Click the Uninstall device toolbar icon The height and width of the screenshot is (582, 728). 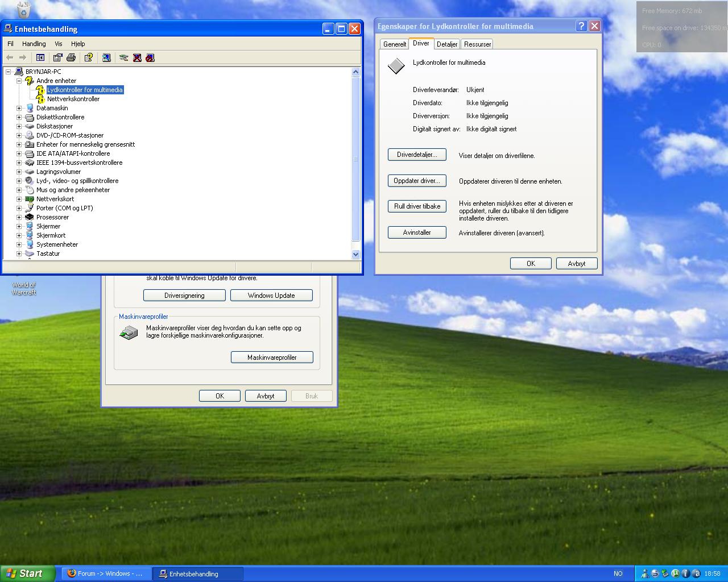click(x=137, y=57)
